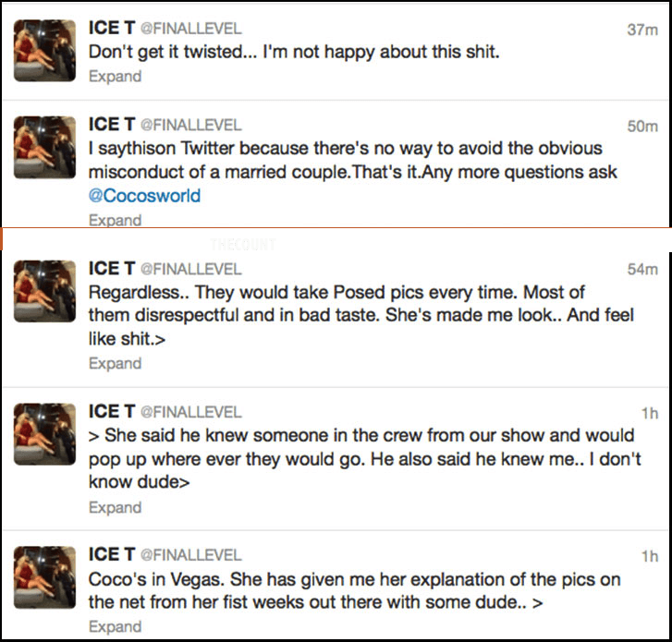Expand the 'Don't get it twisted' tweet

coord(115,77)
